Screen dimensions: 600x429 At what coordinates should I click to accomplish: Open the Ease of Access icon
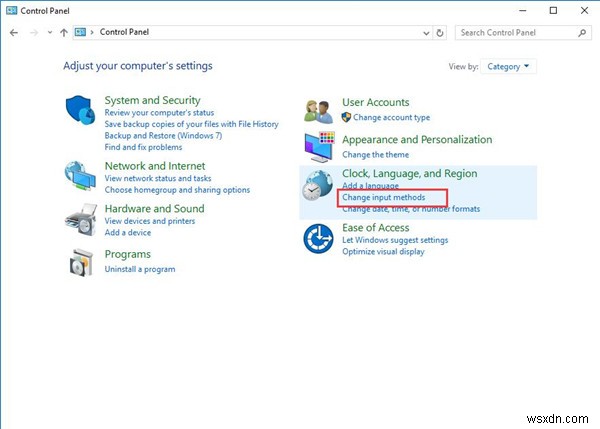point(318,239)
